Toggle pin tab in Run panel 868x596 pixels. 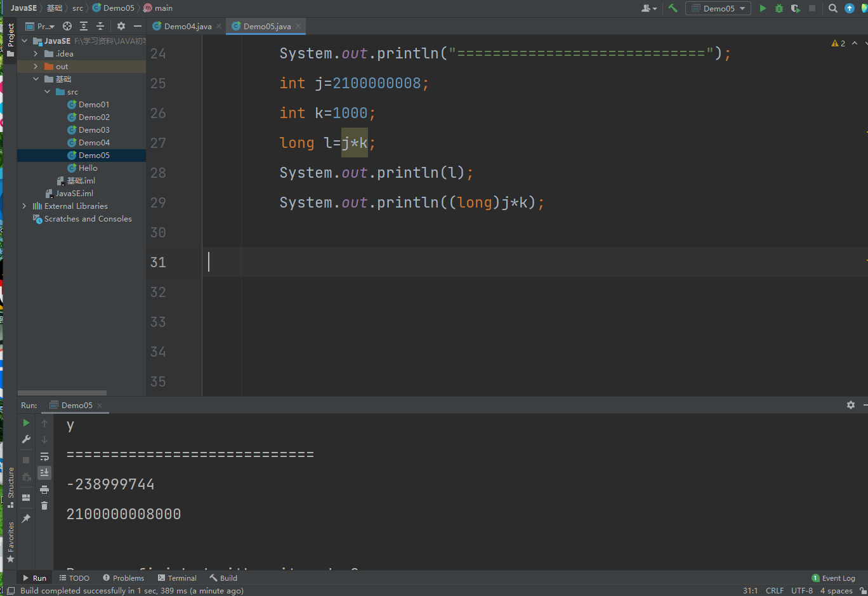[26, 519]
